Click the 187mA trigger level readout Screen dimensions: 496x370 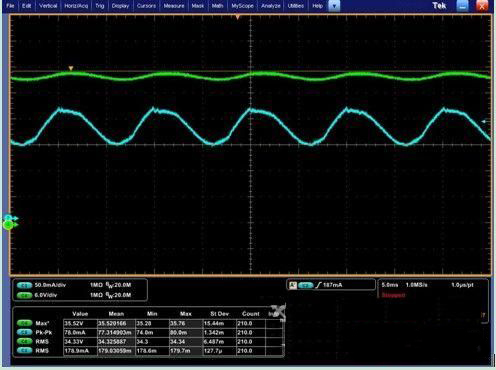tap(332, 285)
